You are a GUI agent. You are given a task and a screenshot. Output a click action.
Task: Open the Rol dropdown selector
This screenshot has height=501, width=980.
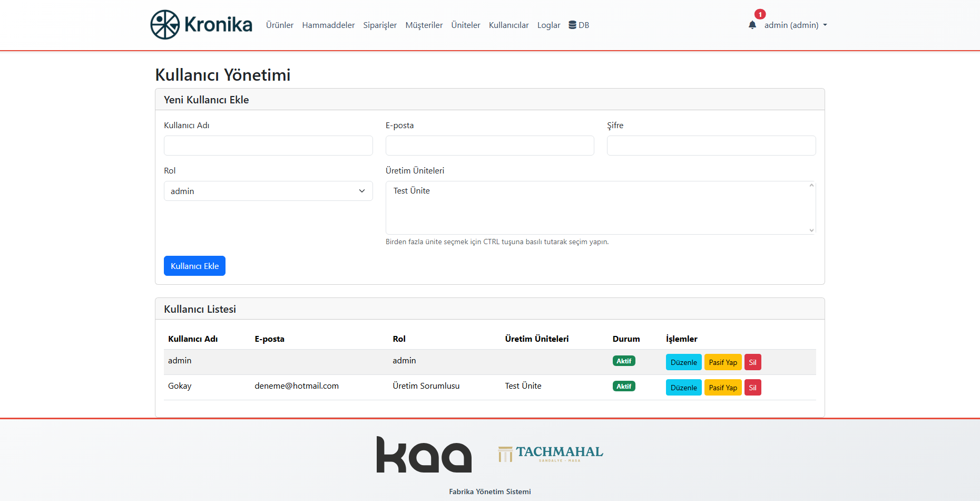pyautogui.click(x=268, y=191)
